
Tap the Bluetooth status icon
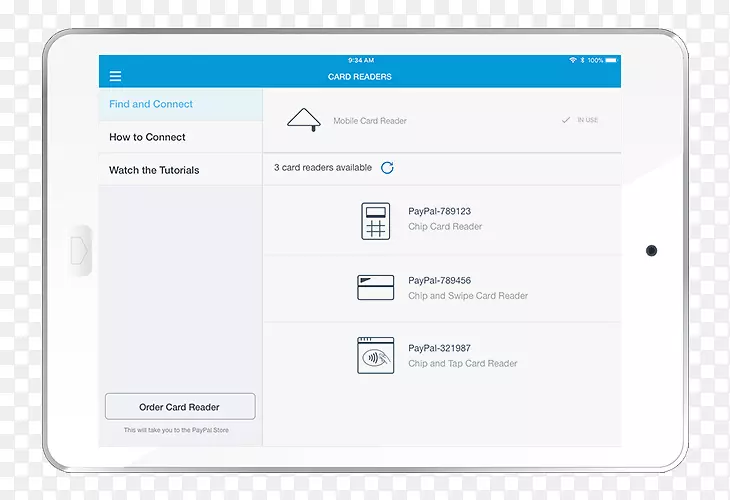click(x=582, y=60)
